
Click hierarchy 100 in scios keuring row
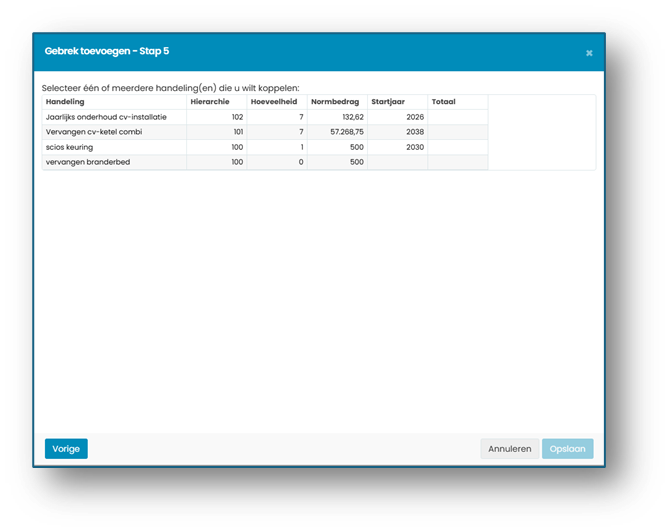[x=237, y=147]
